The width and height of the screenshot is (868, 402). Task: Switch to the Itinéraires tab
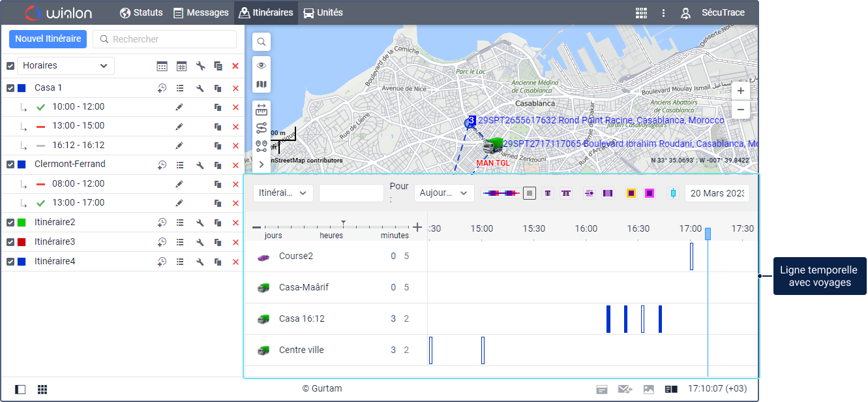pos(266,13)
